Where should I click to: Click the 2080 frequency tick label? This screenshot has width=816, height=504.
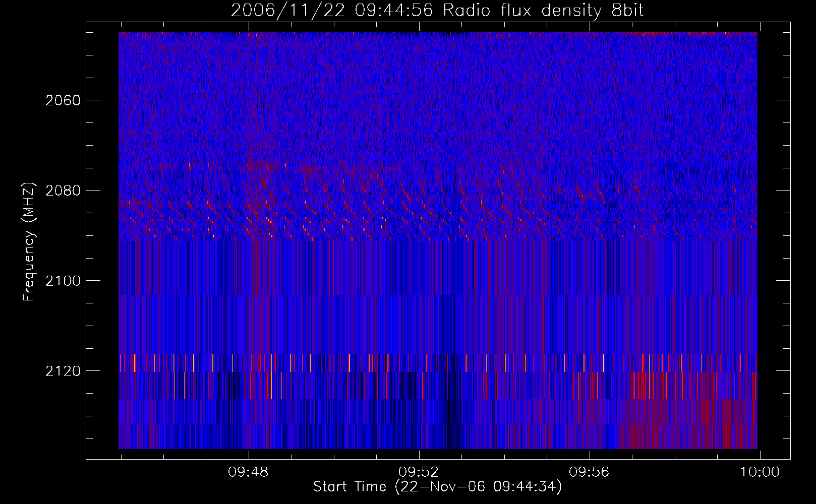tap(63, 191)
